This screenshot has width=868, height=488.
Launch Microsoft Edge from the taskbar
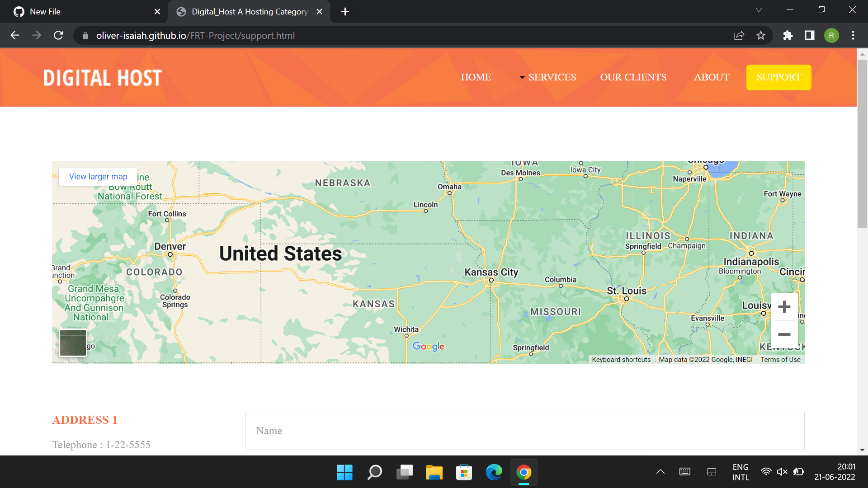(x=494, y=472)
